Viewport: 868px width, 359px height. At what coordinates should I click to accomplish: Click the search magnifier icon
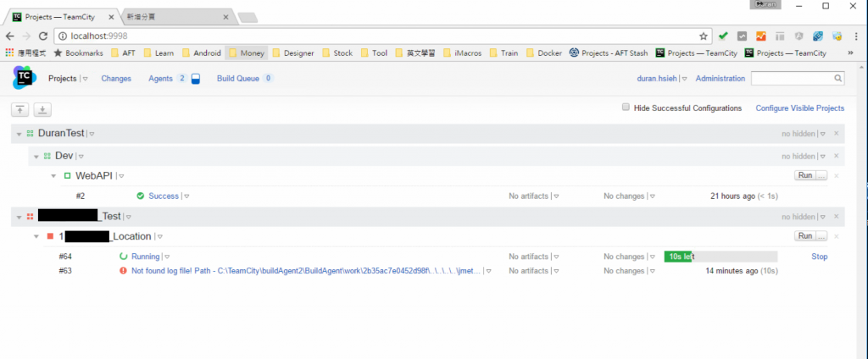click(x=838, y=79)
